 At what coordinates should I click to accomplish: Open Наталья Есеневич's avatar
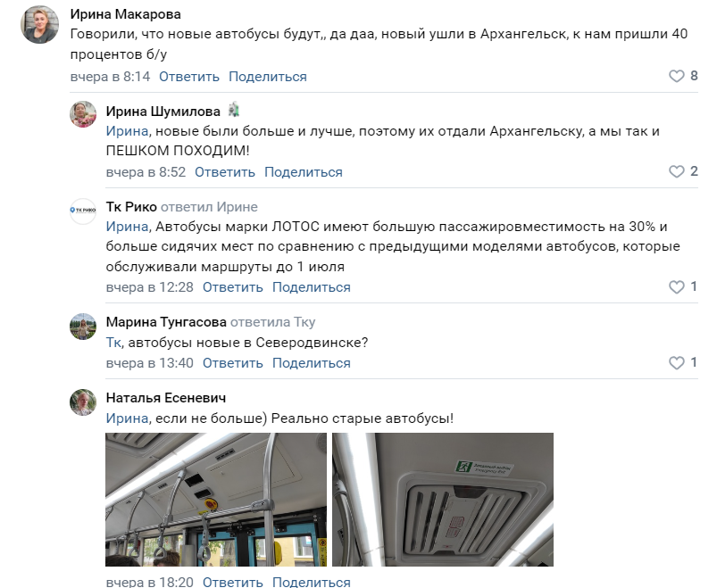click(x=83, y=402)
